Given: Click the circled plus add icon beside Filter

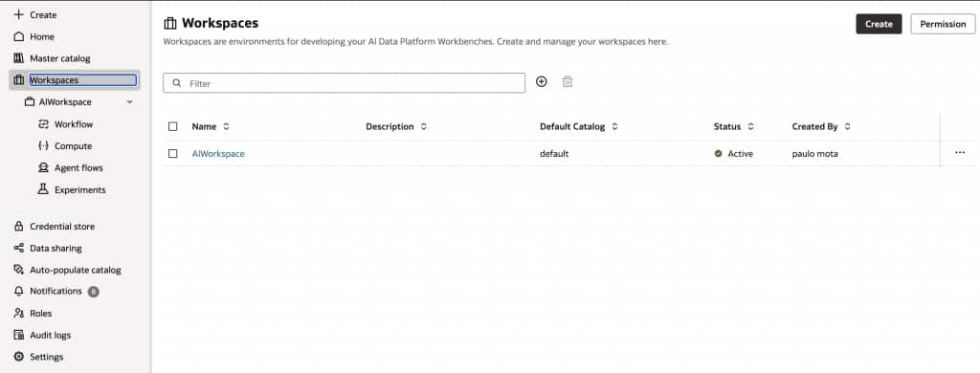Looking at the screenshot, I should point(542,82).
